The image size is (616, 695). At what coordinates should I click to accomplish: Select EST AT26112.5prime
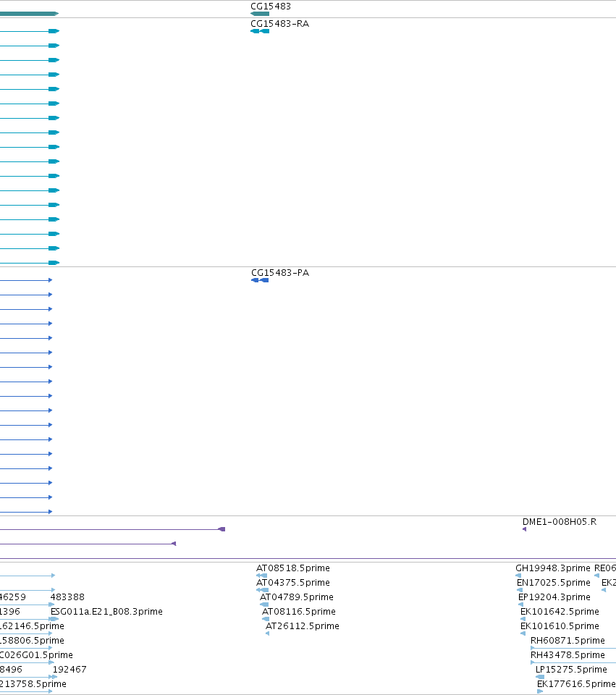coord(303,625)
